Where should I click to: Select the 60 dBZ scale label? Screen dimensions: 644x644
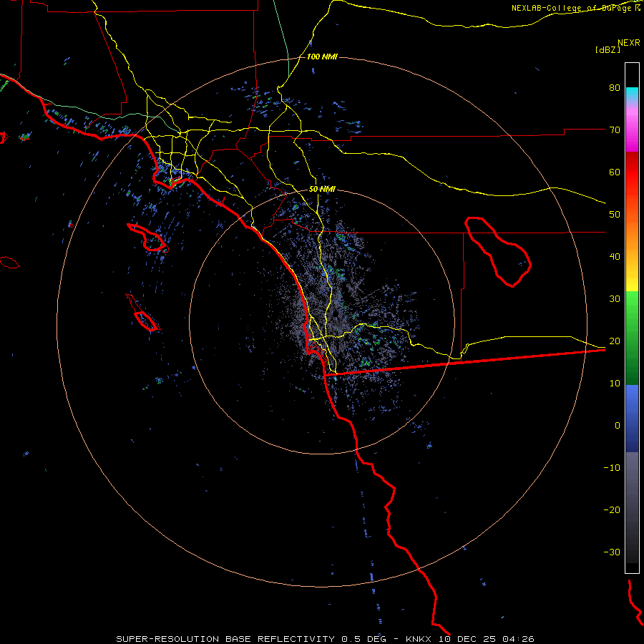(x=615, y=172)
